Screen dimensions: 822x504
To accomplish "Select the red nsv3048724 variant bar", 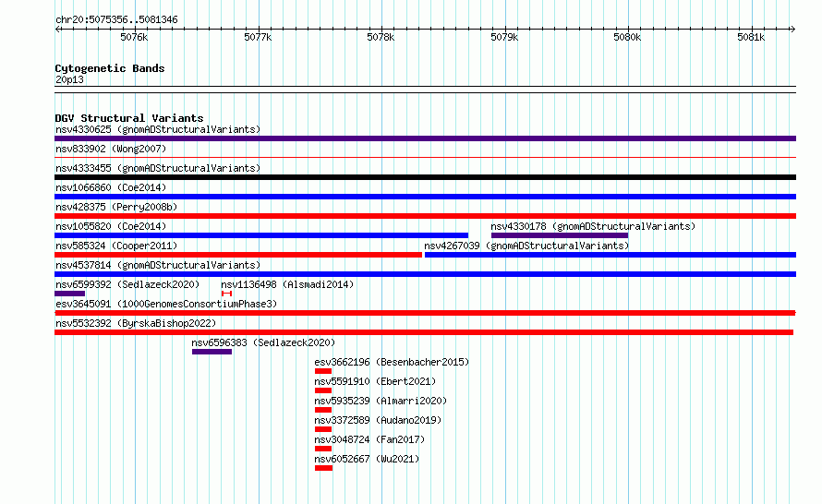I will coord(323,449).
